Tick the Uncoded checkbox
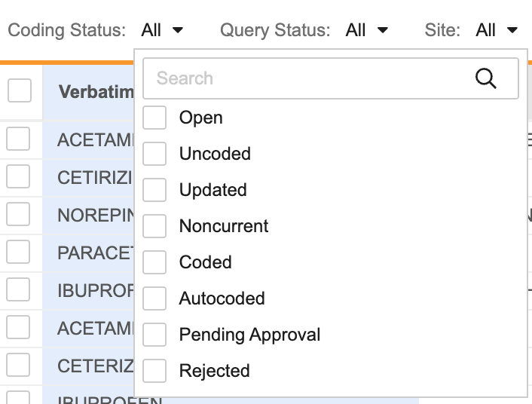The width and height of the screenshot is (532, 404). pos(154,154)
